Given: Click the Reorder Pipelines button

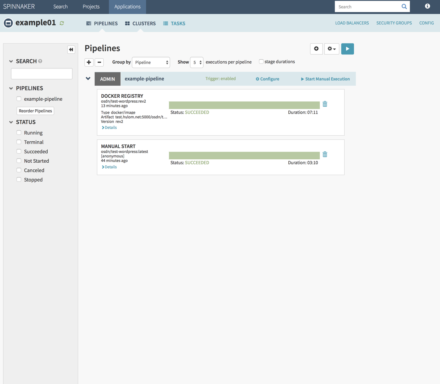Looking at the screenshot, I should pos(35,111).
